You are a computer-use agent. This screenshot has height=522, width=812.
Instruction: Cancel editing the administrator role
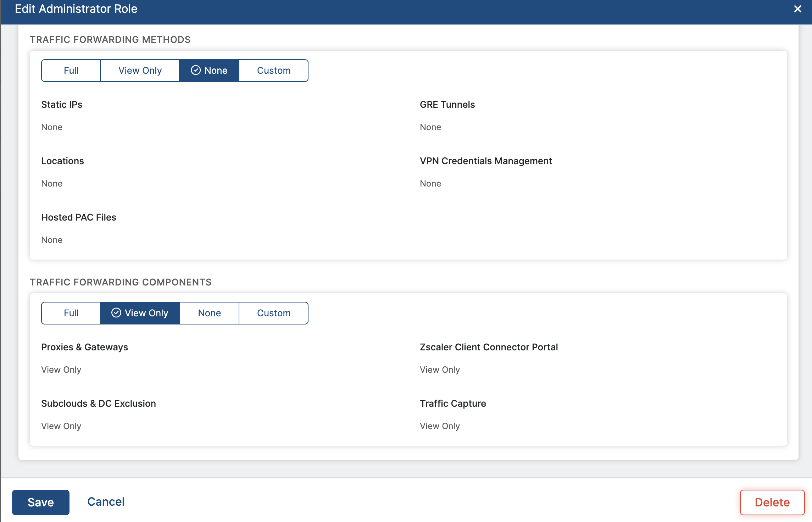pyautogui.click(x=106, y=502)
